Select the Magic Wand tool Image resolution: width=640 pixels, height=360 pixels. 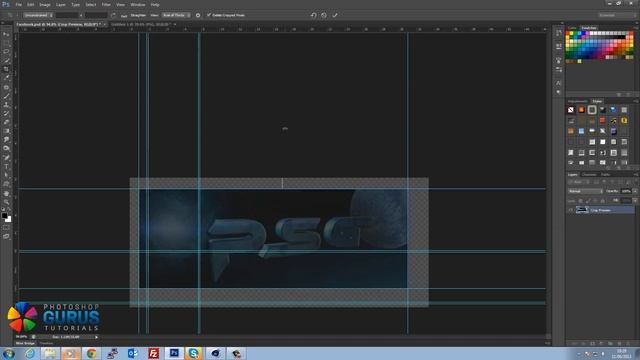coord(6,60)
